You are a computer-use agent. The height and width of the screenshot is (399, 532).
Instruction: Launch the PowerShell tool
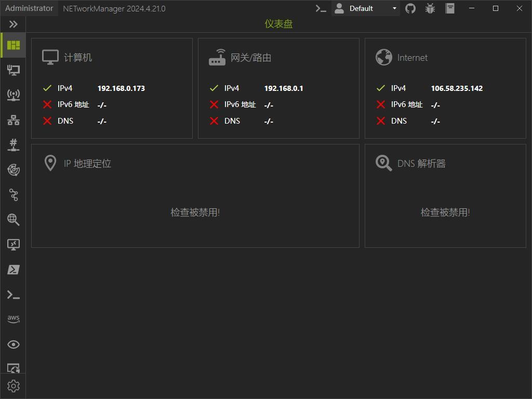pos(13,270)
